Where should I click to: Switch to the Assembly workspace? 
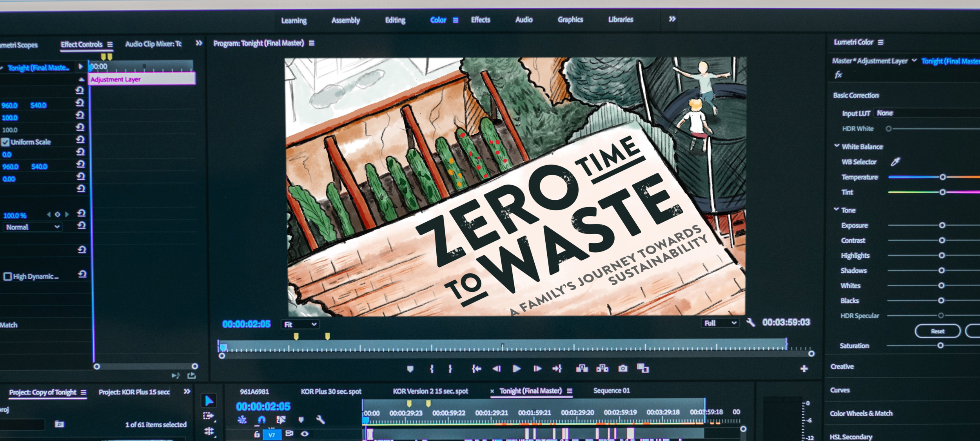(x=345, y=20)
